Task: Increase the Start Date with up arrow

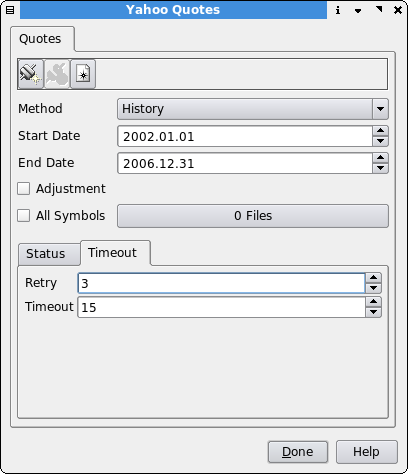Action: point(380,131)
